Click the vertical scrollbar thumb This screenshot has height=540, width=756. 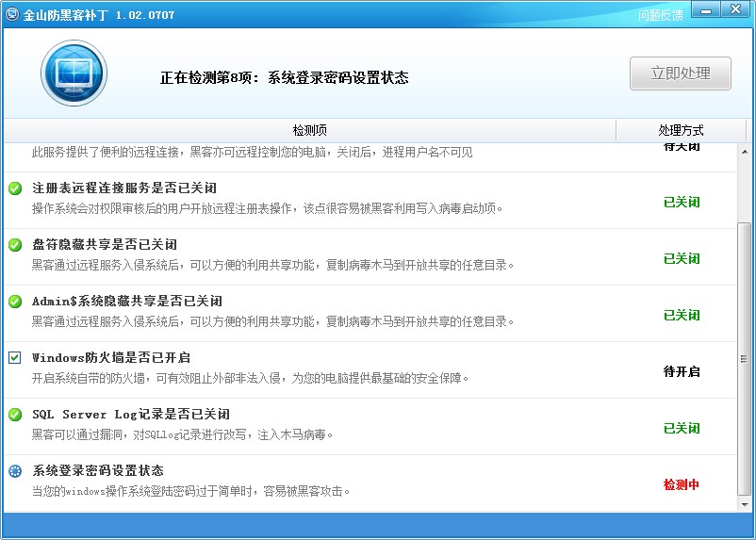coord(744,359)
